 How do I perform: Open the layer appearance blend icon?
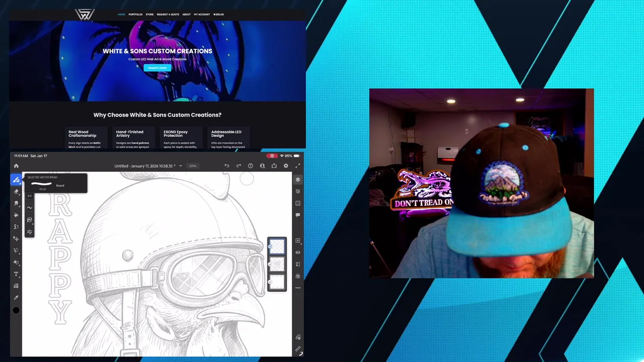tap(298, 276)
